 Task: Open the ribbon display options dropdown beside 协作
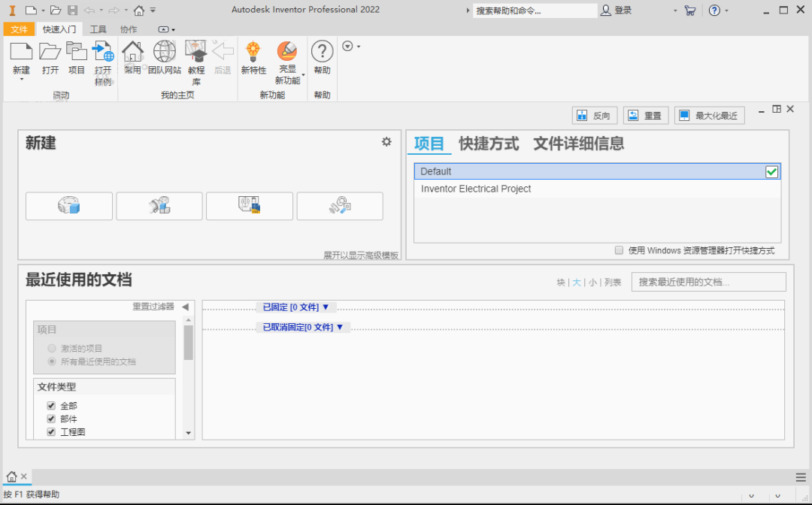pos(166,29)
